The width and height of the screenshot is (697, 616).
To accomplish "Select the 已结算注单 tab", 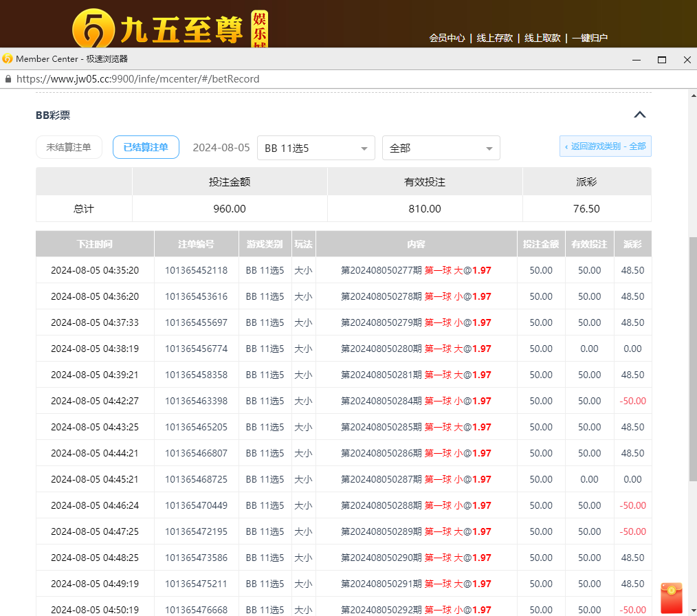I will [146, 147].
